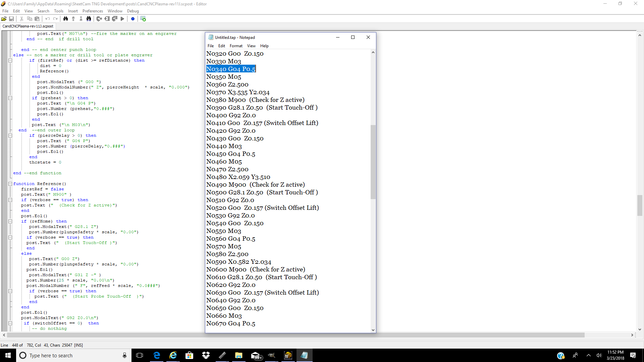This screenshot has height=362, width=644.
Task: Select the CandCNCPlasma-rev11J.scpost tab
Action: click(x=28, y=26)
